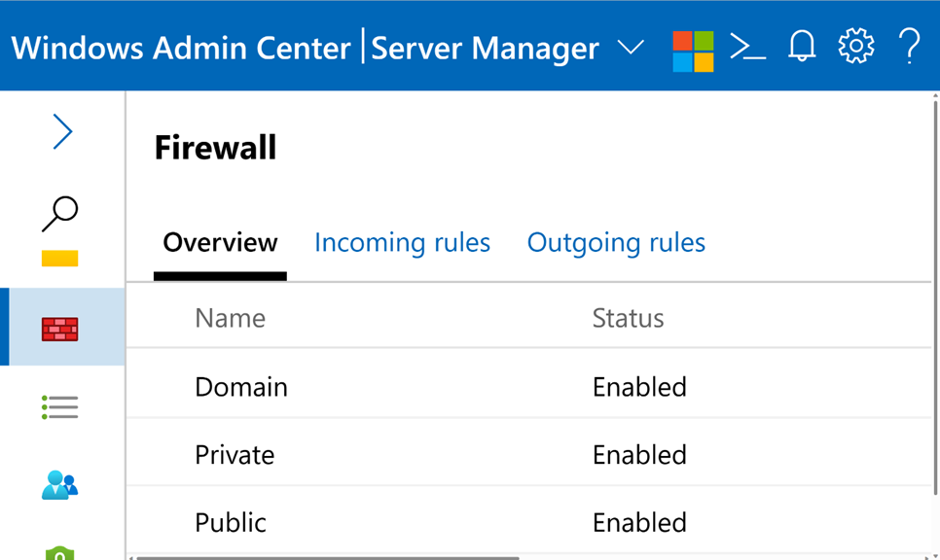Switch to the Outgoing rules tab
Screen dimensions: 940x560
616,242
